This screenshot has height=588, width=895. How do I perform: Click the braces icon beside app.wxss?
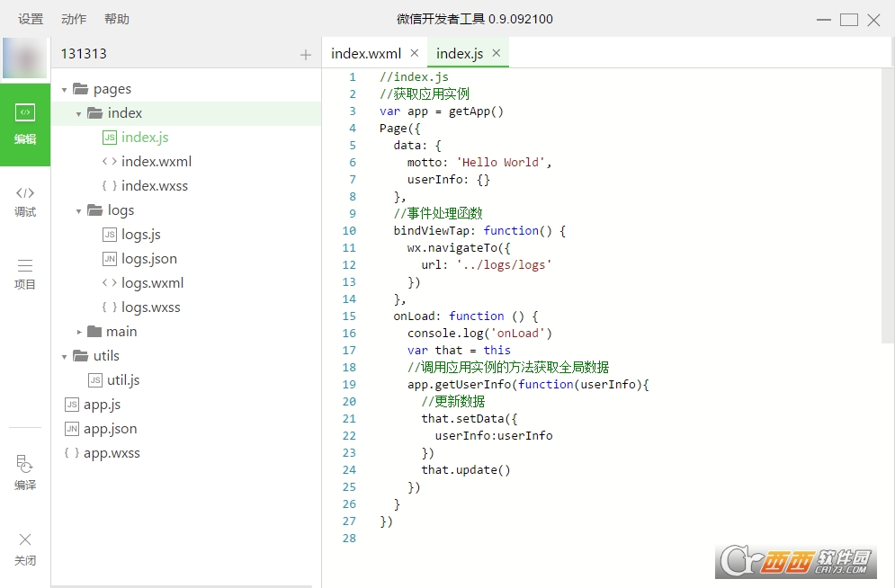point(72,453)
